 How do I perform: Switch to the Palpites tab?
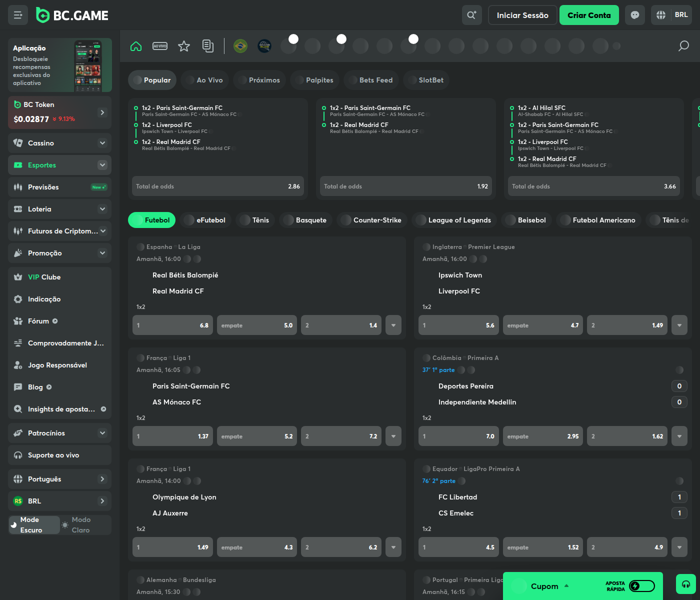tap(314, 80)
